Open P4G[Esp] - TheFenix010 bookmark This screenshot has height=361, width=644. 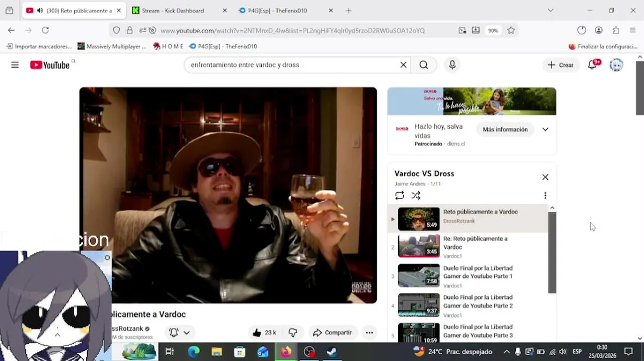(x=223, y=46)
